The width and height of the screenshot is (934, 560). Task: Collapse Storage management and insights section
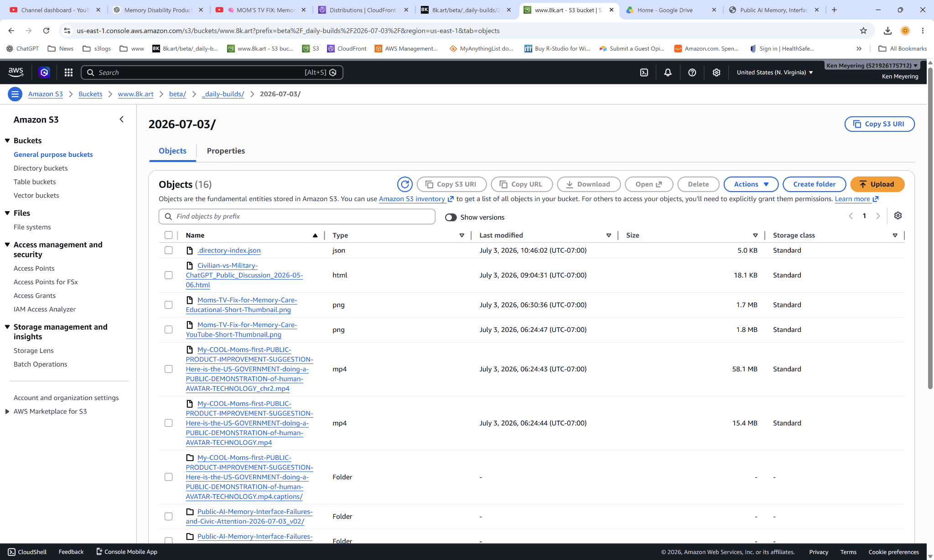pyautogui.click(x=7, y=327)
